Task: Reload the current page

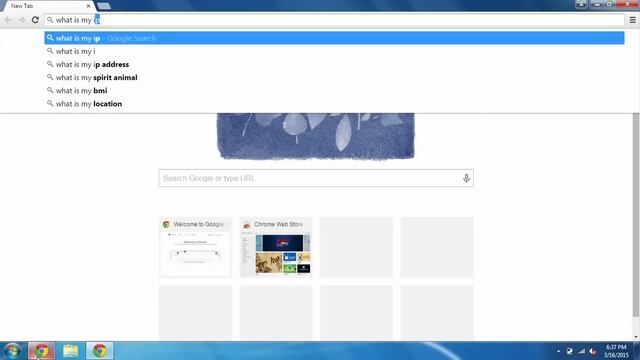Action: (x=35, y=20)
